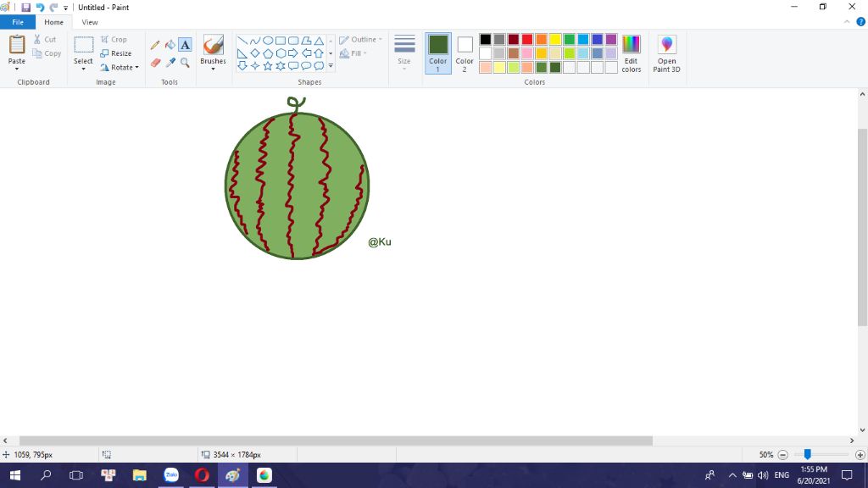Open the Paste dropdown arrow
Screen dimensions: 868x488
coord(17,69)
